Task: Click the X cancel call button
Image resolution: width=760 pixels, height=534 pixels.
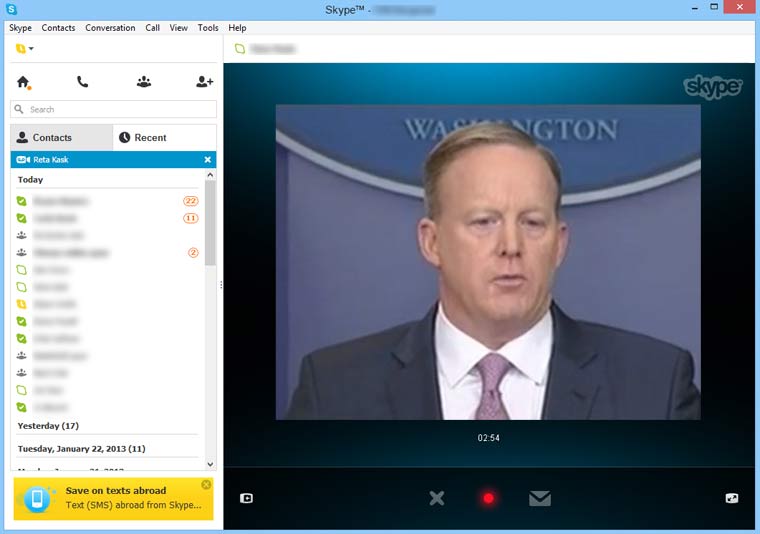Action: point(437,498)
